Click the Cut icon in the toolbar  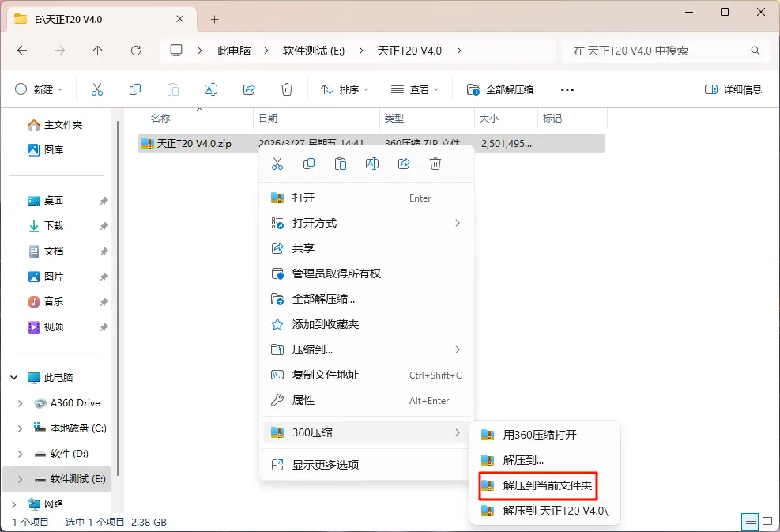97,89
